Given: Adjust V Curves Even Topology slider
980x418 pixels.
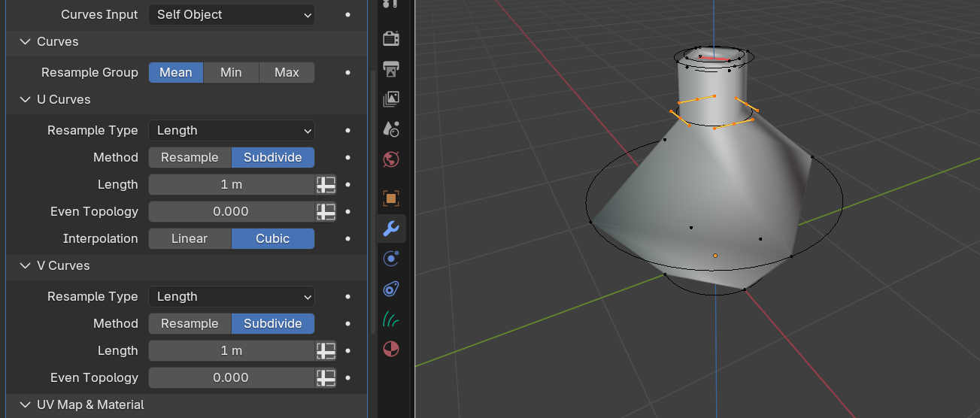Looking at the screenshot, I should coord(232,377).
